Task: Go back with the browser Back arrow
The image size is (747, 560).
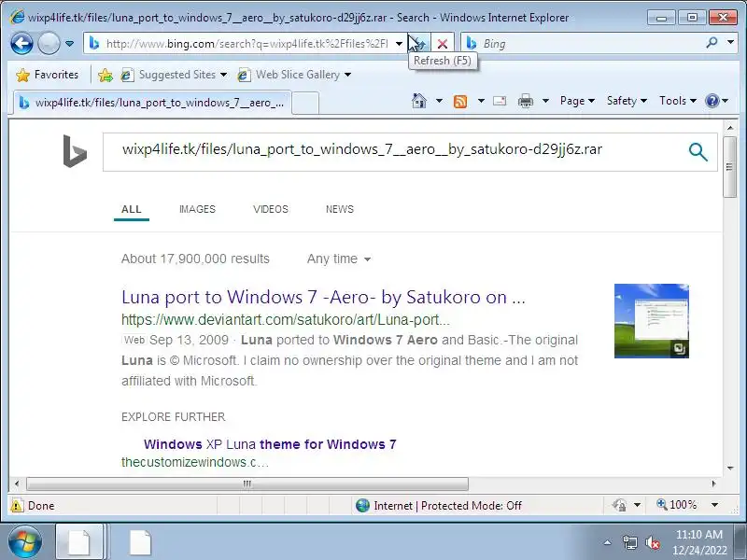Action: pyautogui.click(x=21, y=44)
